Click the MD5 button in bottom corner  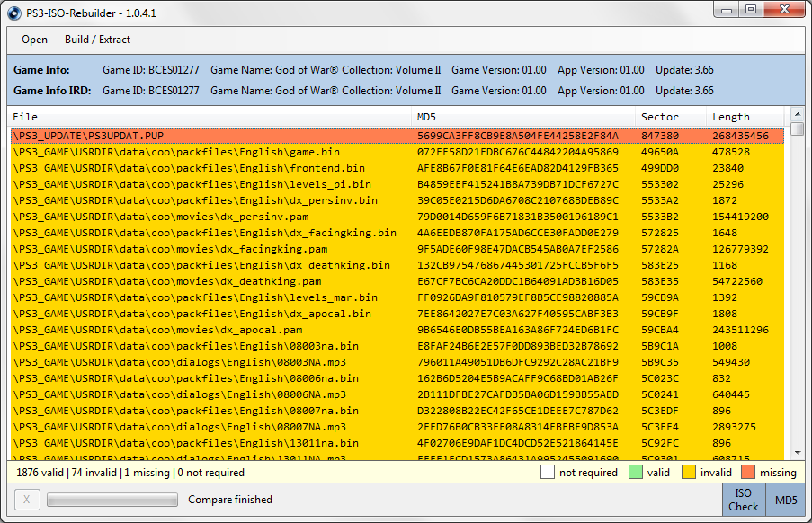pos(786,500)
